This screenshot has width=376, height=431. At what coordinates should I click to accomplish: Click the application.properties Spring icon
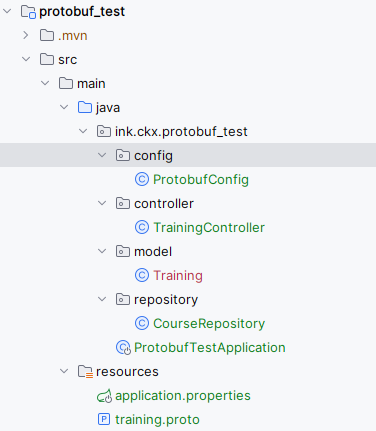pyautogui.click(x=104, y=396)
